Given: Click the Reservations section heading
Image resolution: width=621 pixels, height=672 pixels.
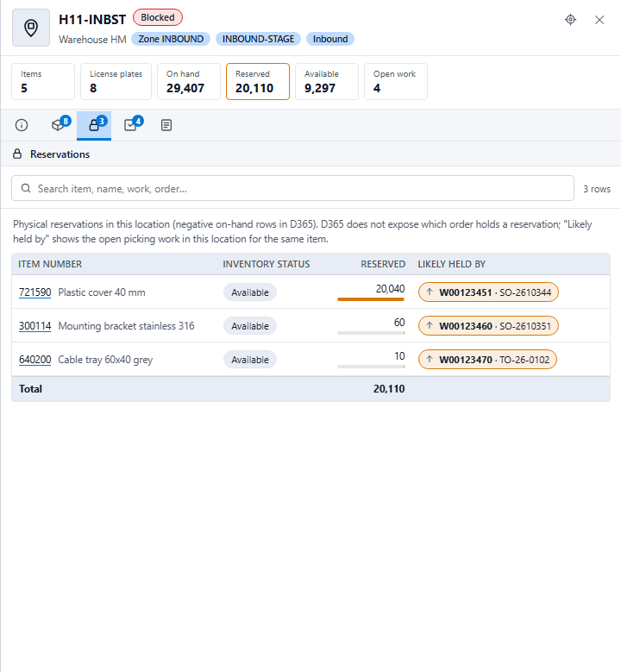Looking at the screenshot, I should coord(60,154).
